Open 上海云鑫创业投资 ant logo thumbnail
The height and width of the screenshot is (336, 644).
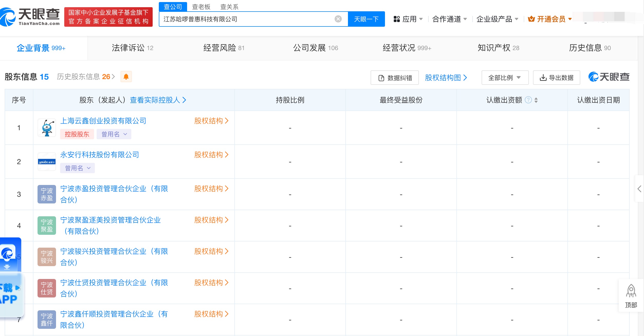(x=47, y=128)
